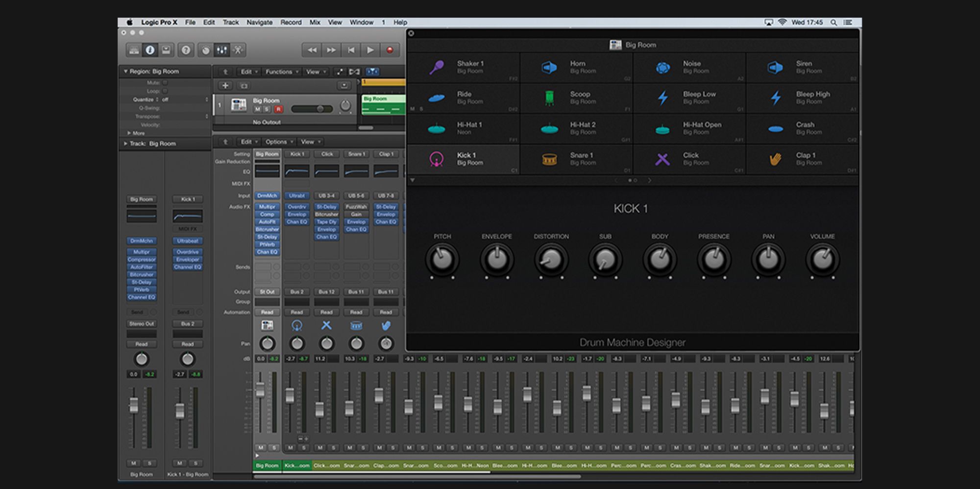Open the tracks area Edit dropdown
Viewport: 980px width, 489px height.
coord(249,72)
